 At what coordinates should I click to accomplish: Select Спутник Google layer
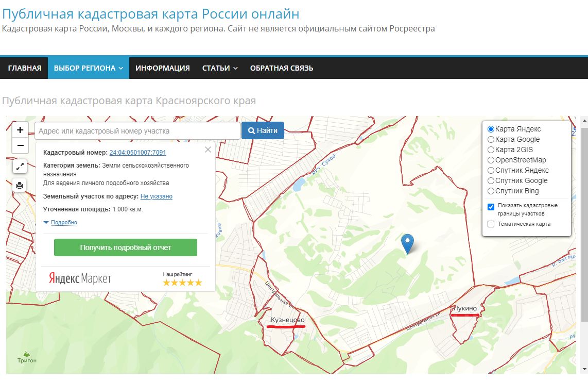(x=491, y=180)
